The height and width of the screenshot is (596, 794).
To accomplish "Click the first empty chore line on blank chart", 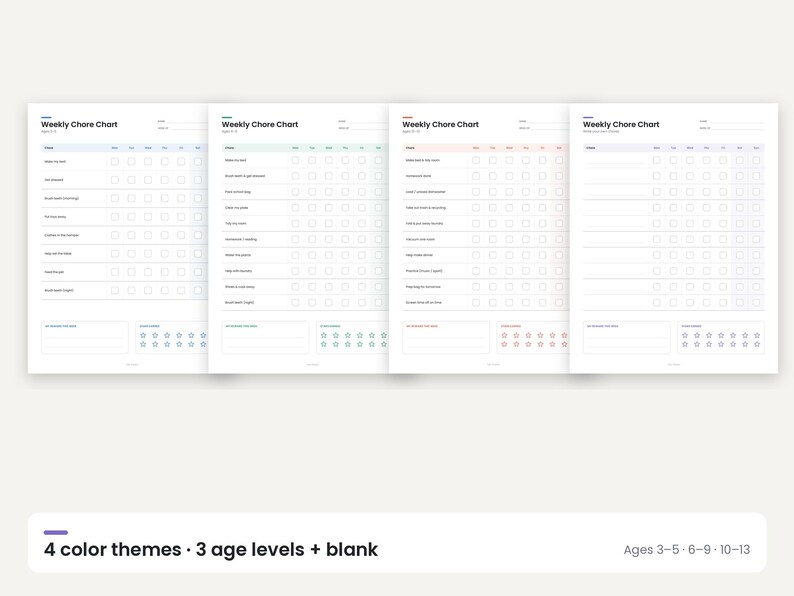I will coord(616,162).
